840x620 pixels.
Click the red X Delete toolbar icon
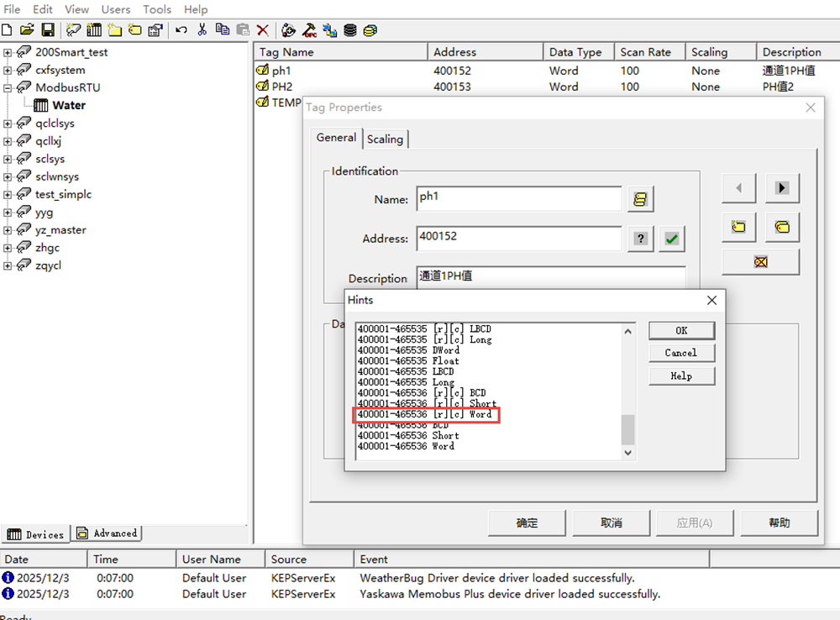pos(263,30)
